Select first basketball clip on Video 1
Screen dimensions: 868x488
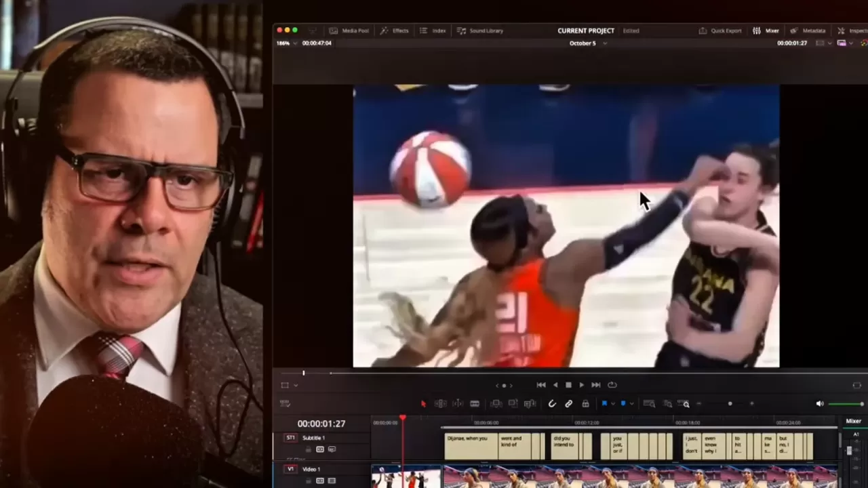[406, 476]
